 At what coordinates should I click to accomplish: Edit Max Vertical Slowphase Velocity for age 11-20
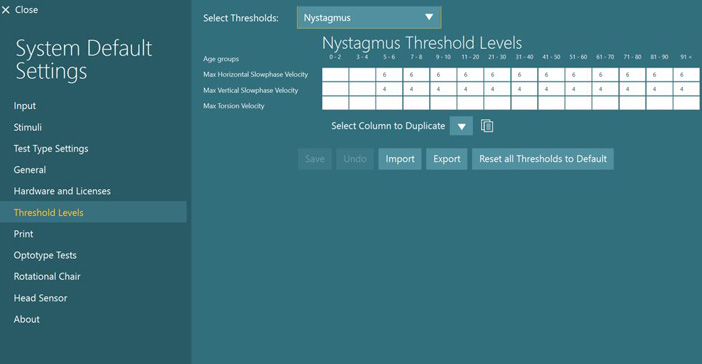point(470,89)
